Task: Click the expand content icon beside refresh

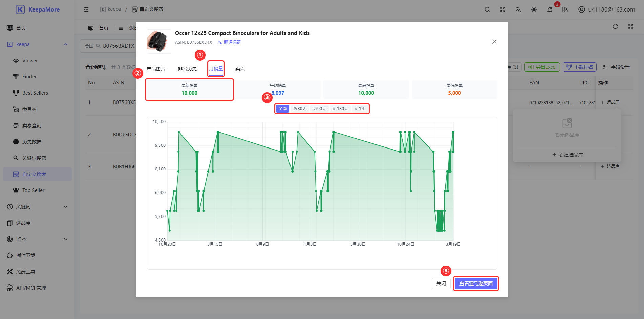Action: 631,26
